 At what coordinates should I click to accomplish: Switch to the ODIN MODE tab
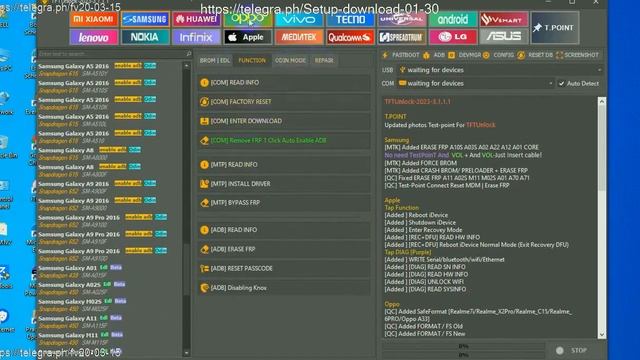(x=290, y=60)
